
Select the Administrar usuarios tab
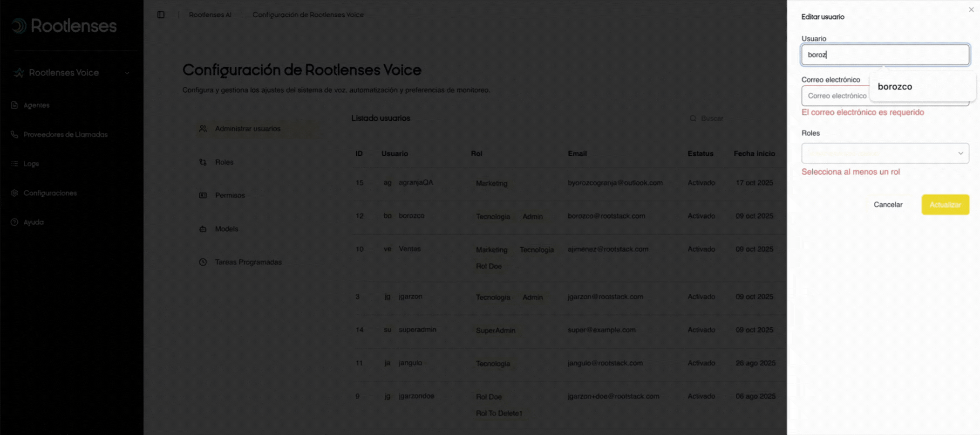[x=248, y=129]
